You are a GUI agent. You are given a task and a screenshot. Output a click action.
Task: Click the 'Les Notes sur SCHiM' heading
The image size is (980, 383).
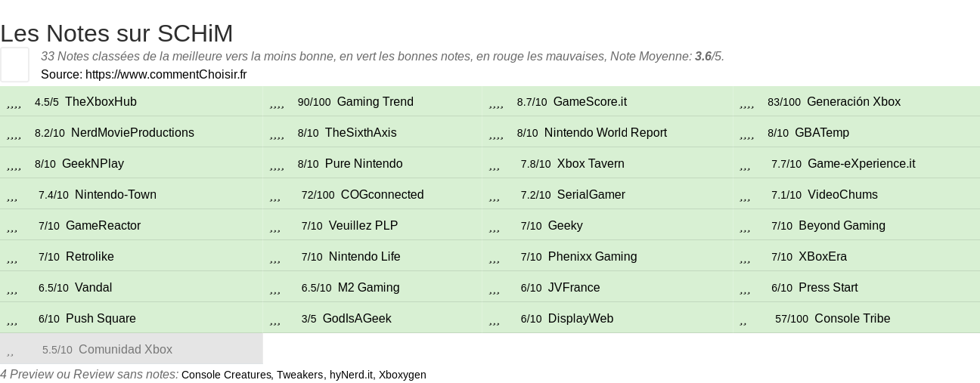(116, 33)
